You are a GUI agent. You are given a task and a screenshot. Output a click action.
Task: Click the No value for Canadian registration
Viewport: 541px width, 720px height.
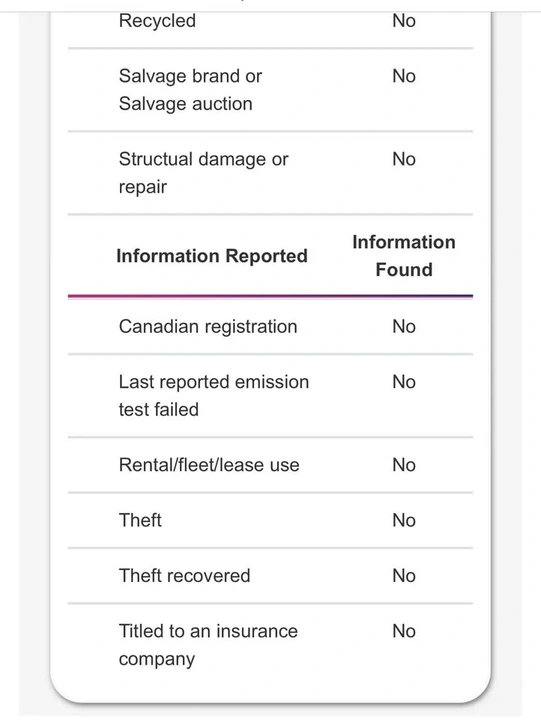pos(404,327)
